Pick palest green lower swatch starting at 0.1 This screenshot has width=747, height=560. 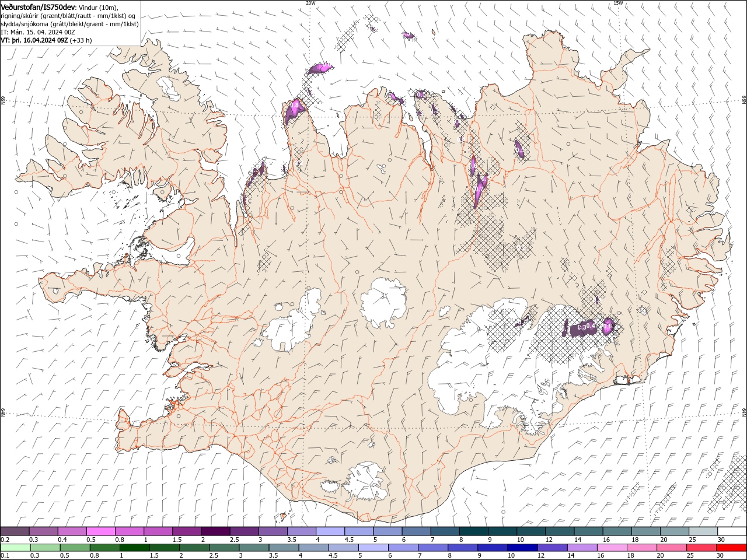coord(15,548)
